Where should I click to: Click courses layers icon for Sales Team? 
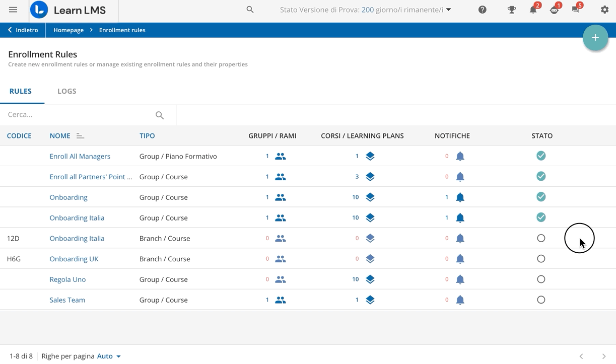370,300
